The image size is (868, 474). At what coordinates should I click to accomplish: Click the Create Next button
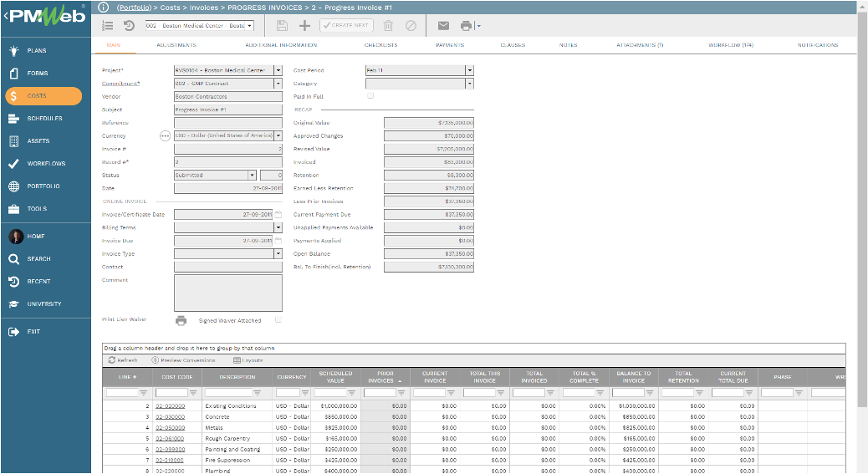pyautogui.click(x=346, y=25)
